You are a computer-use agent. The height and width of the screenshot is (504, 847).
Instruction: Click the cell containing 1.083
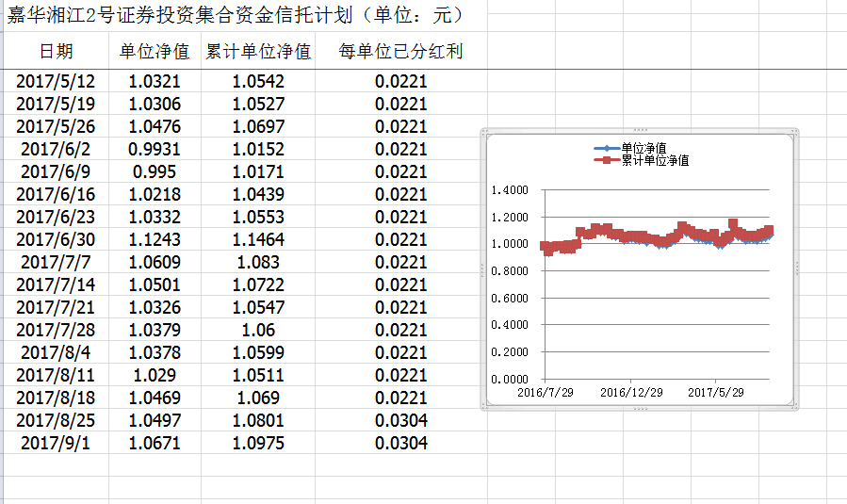click(x=258, y=263)
